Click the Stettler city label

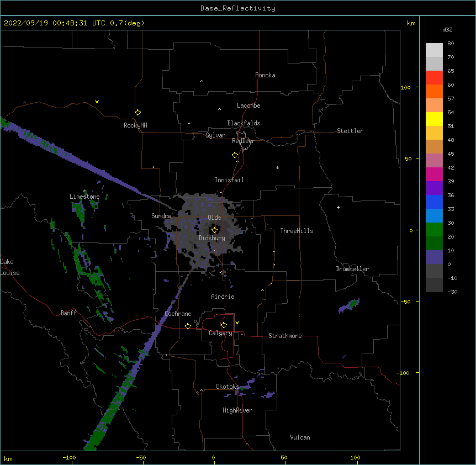(350, 131)
